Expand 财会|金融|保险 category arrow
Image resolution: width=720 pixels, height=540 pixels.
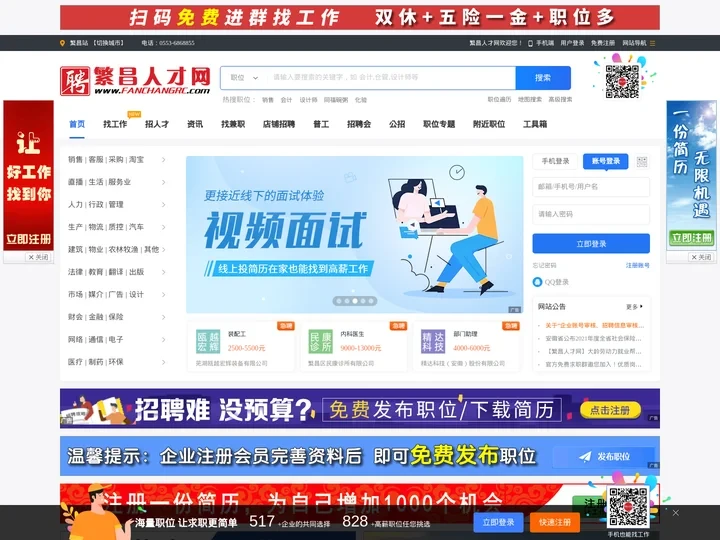coord(163,317)
